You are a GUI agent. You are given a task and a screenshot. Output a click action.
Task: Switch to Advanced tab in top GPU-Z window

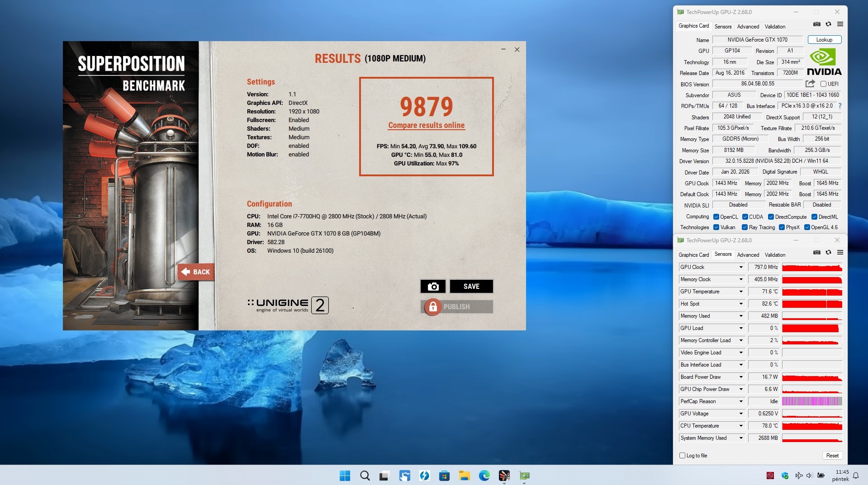pos(748,27)
